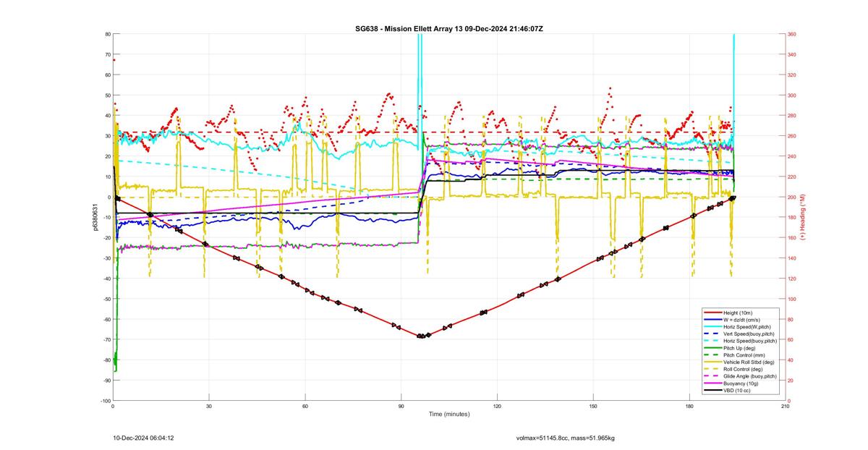
Task: Click the '(+) Heading (°M)' right axis label
Action: (802, 217)
